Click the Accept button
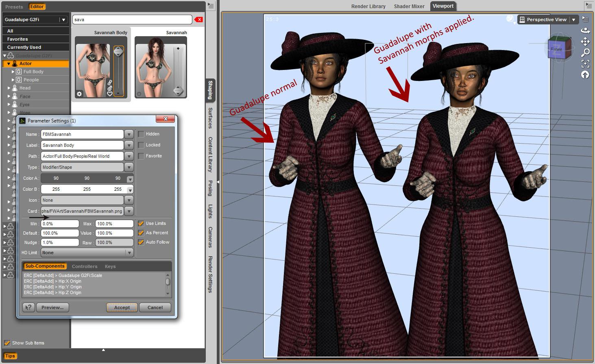 tap(122, 307)
